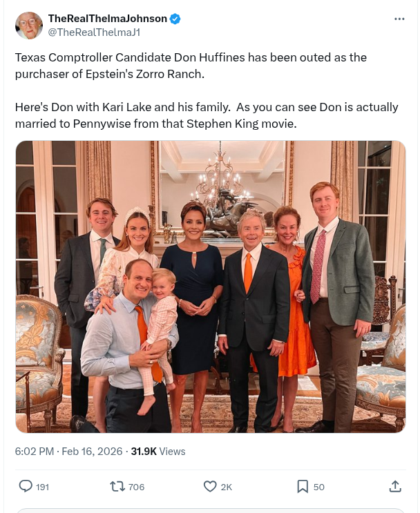This screenshot has width=420, height=513.
Task: Click the 191 replies count
Action: click(43, 487)
